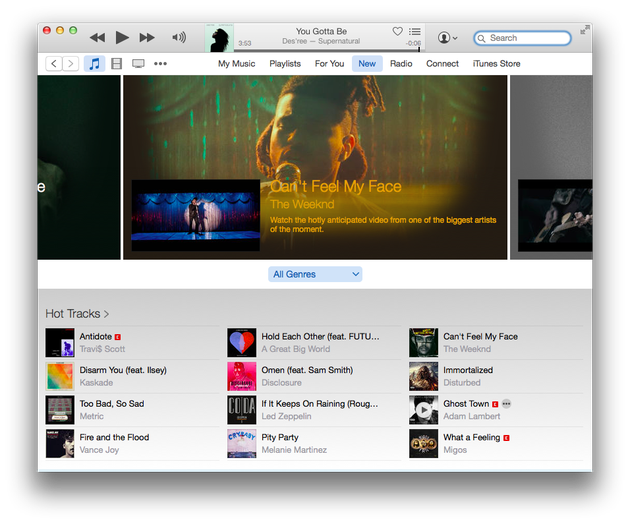Click the Antidote album cover
Screen dimensions: 630x524
[60, 342]
